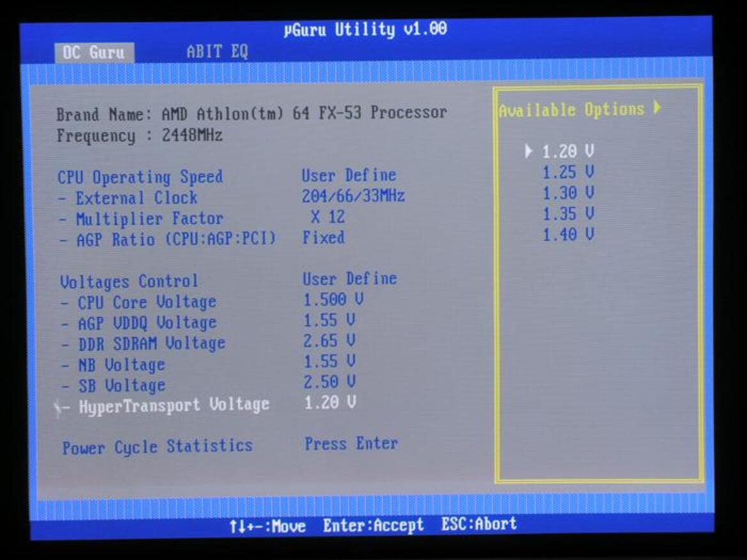Select the DDR SDRAM Voltage row
Viewport: 747px width, 560px height.
pyautogui.click(x=143, y=344)
